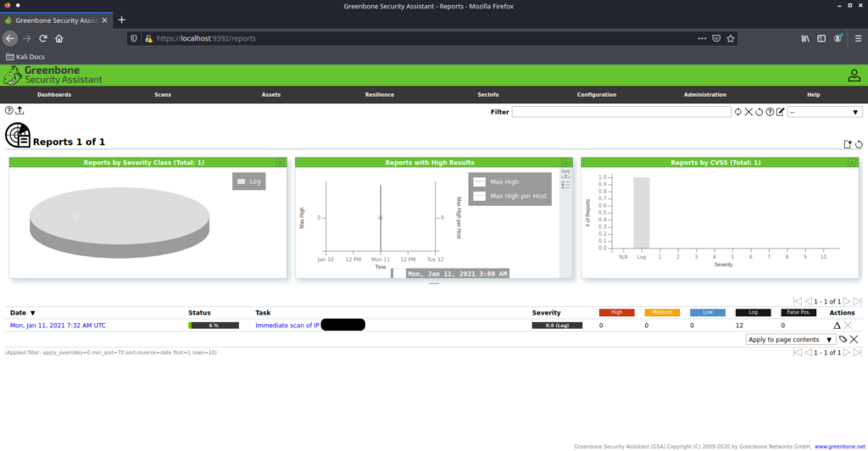Open report dated Mon, Jan 11, 2021 7:32 AM
Viewport: 868px width, 451px height.
click(58, 326)
